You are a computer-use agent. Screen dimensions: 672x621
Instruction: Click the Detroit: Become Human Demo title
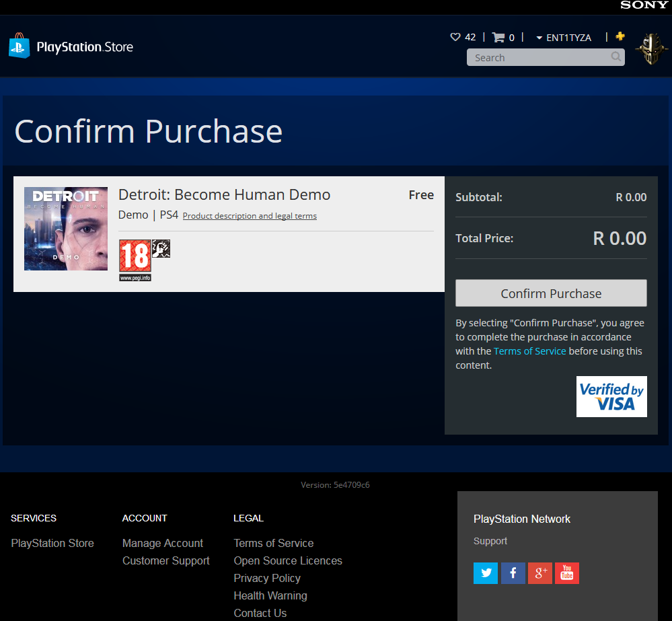(x=224, y=194)
